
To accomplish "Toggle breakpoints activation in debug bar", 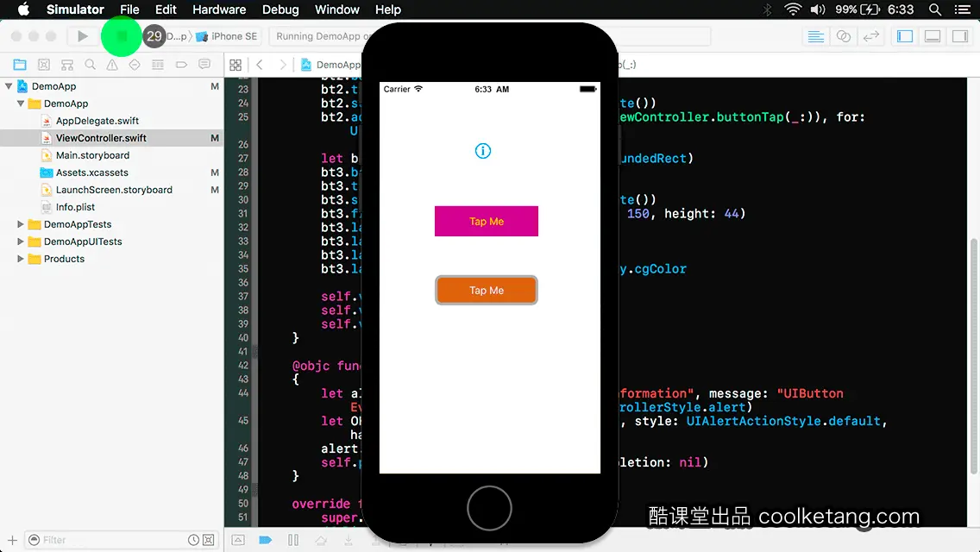I will click(266, 540).
